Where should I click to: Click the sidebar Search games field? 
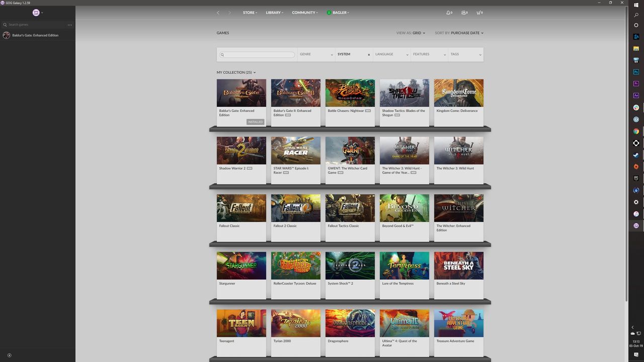pyautogui.click(x=34, y=25)
